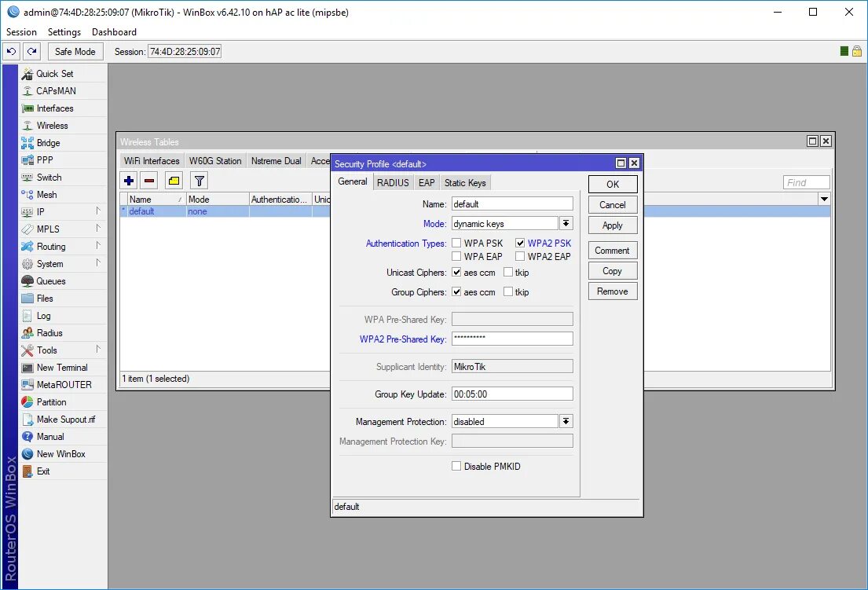868x590 pixels.
Task: Expand System submenu
Action: [x=98, y=262]
